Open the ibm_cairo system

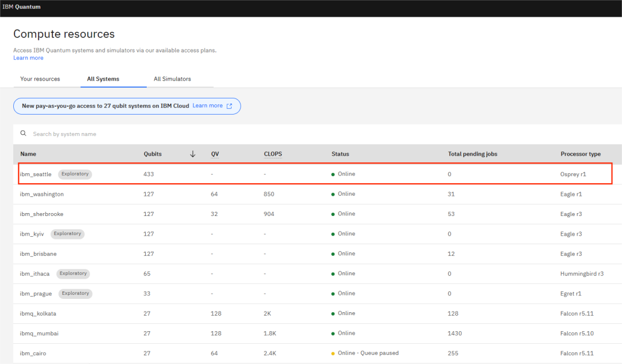point(33,353)
